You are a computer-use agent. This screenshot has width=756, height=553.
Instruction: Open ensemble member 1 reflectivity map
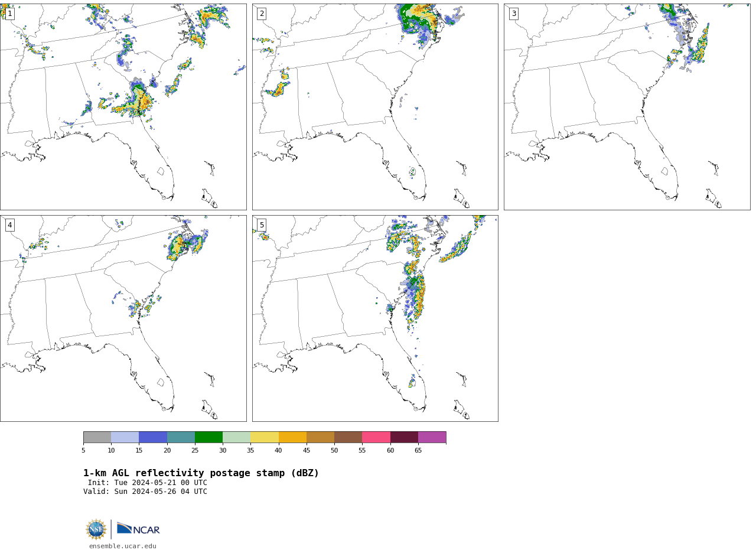(123, 107)
